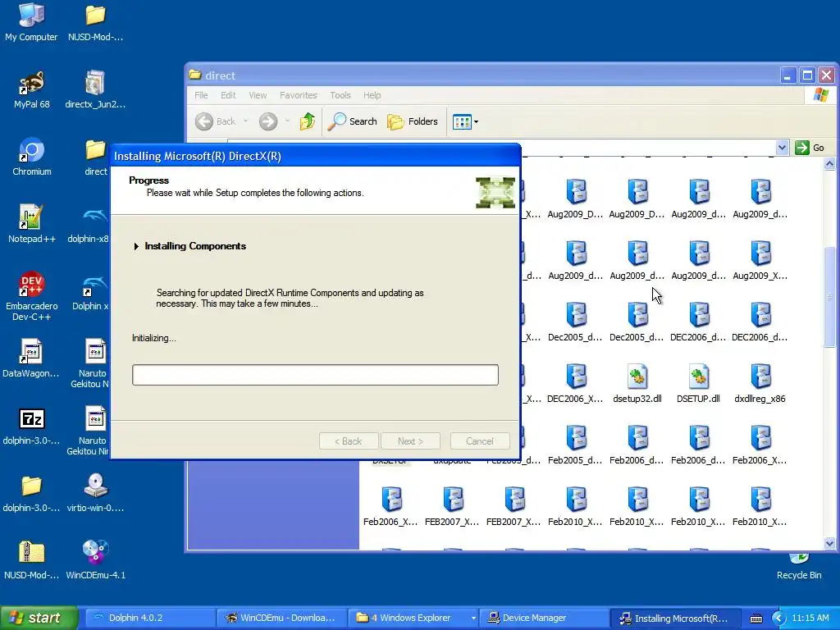Image resolution: width=840 pixels, height=630 pixels.
Task: Select the DSETUP.dll file in Explorer
Action: tap(698, 384)
